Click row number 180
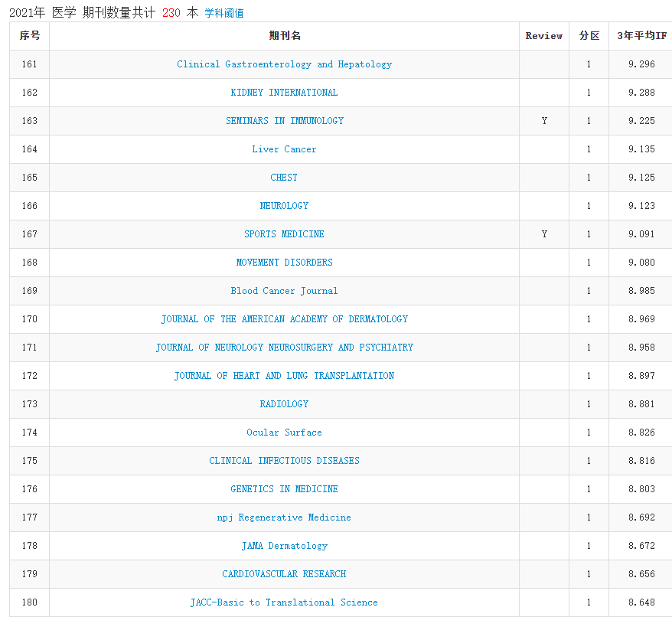Image resolution: width=672 pixels, height=617 pixels. pos(30,602)
